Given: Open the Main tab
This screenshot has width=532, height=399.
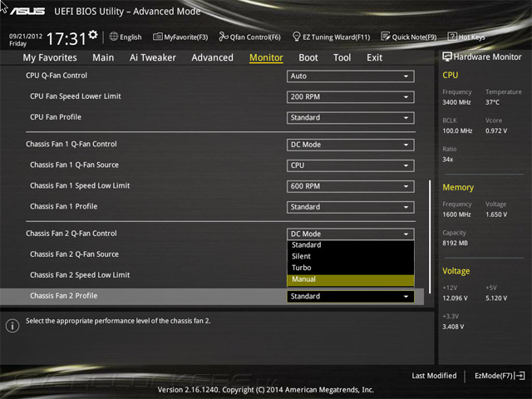Looking at the screenshot, I should coord(103,57).
